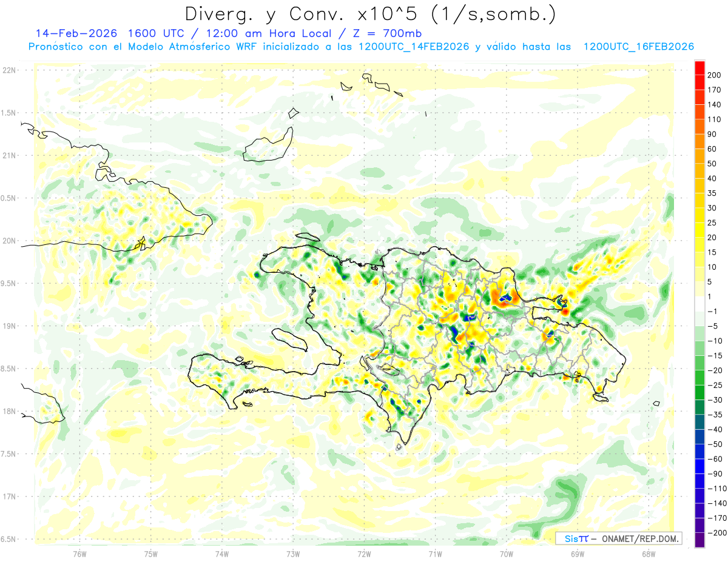Click the '9.5N' latitude label
The image size is (728, 562).
[9, 283]
